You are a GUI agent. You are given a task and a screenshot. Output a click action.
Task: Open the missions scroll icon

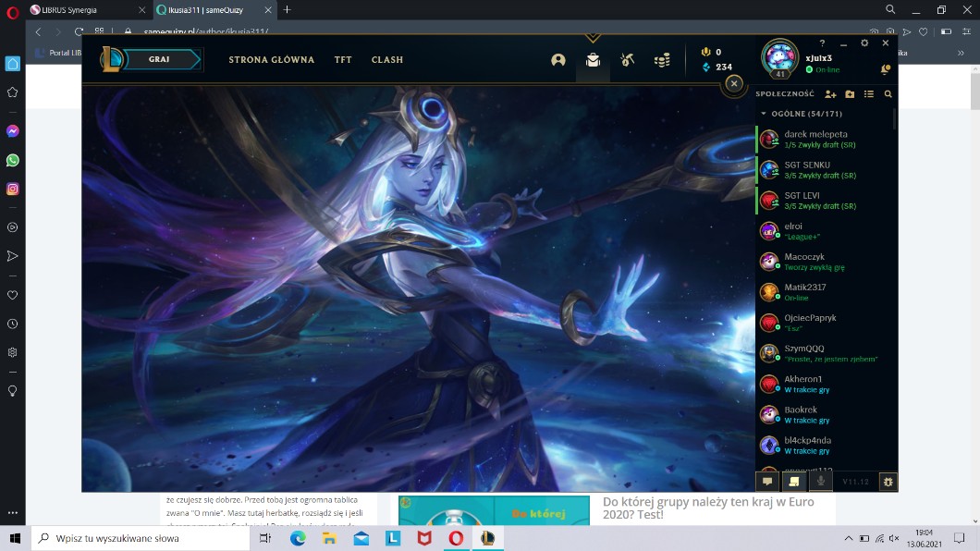coord(792,481)
